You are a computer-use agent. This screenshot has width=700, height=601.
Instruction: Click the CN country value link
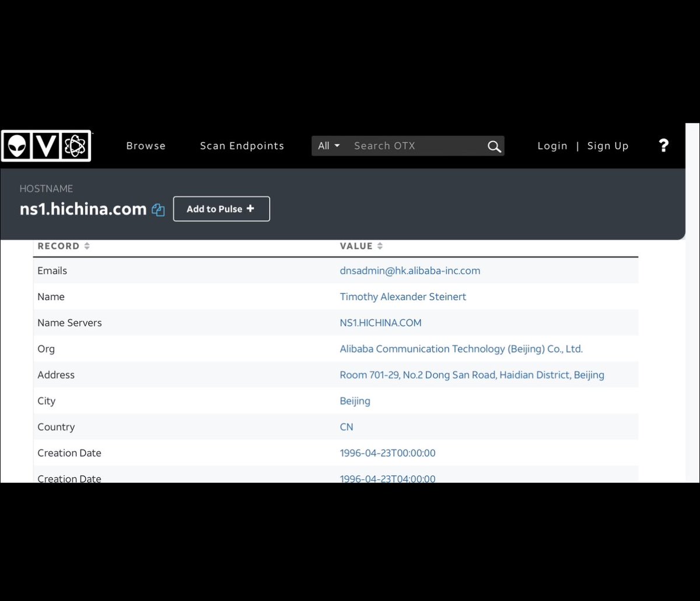[x=346, y=427]
